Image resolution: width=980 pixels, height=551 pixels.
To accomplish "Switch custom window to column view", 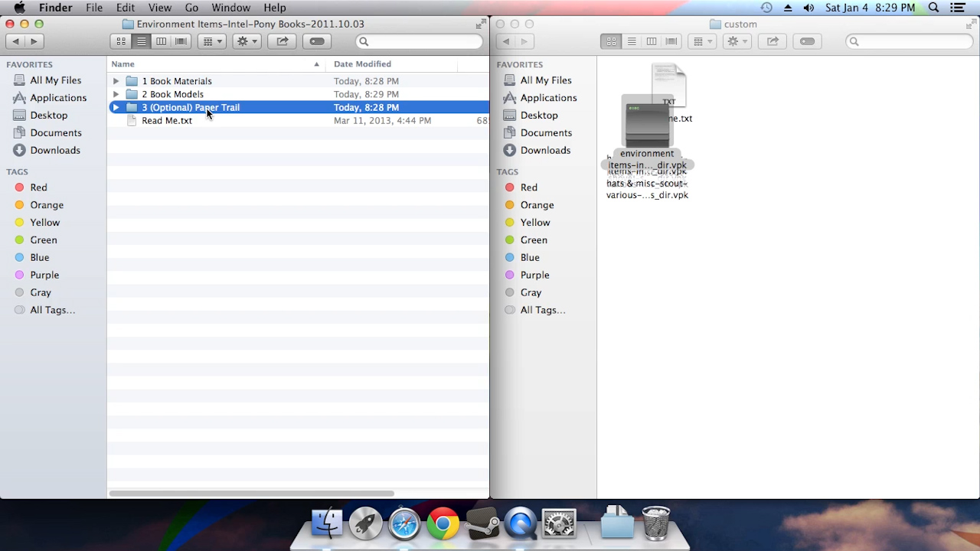I will (x=651, y=41).
